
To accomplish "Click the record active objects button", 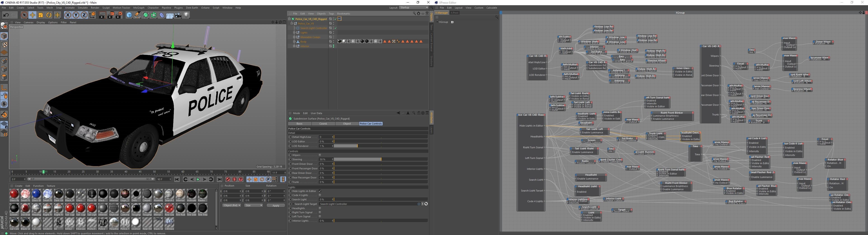I will click(x=228, y=180).
